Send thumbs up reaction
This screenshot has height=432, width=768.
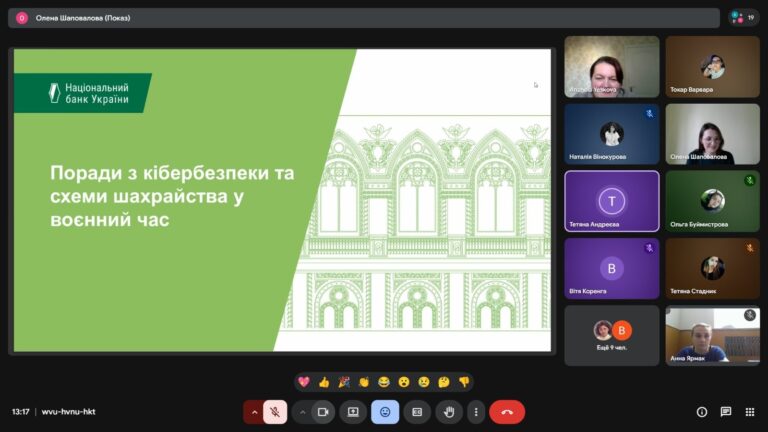(x=324, y=382)
